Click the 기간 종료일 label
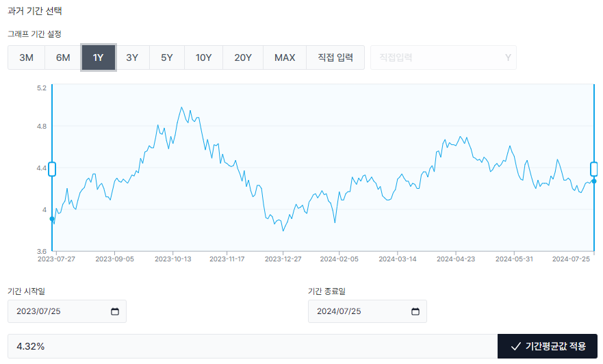This screenshot has width=603, height=364. [x=326, y=291]
